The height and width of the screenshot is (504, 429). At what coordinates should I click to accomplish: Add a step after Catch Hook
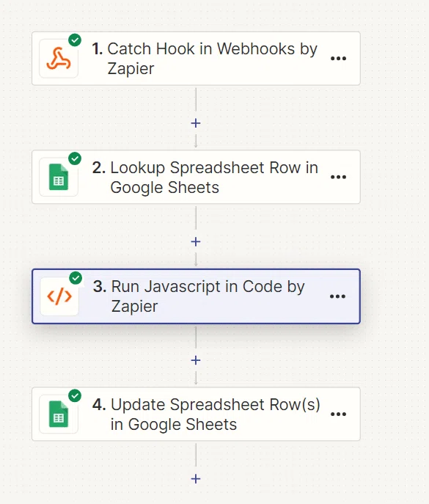point(196,123)
